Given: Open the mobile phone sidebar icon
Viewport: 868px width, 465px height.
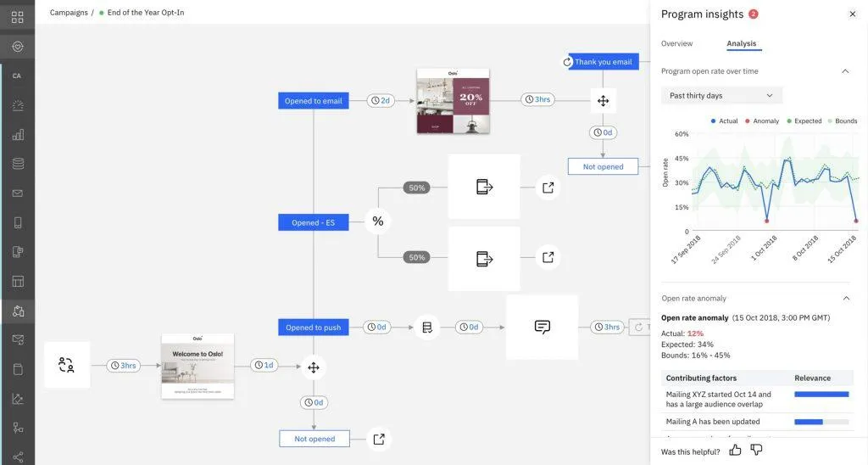Looking at the screenshot, I should (x=18, y=223).
